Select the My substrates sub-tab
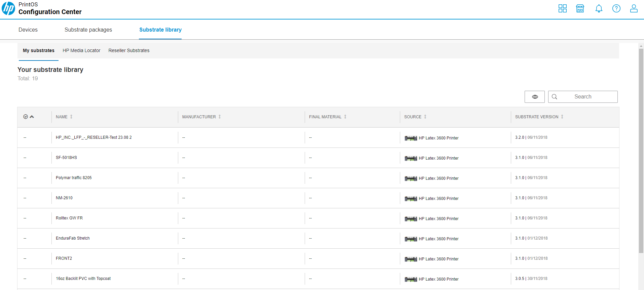This screenshot has height=290, width=644. [x=39, y=50]
